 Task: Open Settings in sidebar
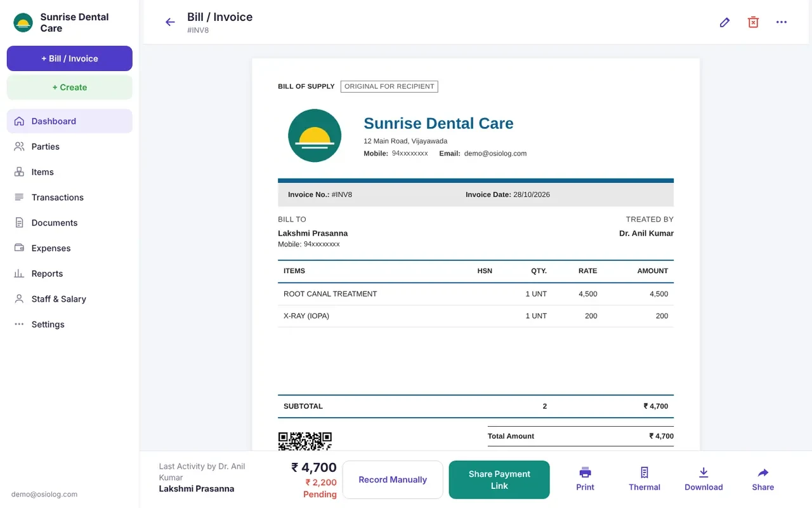70,324
